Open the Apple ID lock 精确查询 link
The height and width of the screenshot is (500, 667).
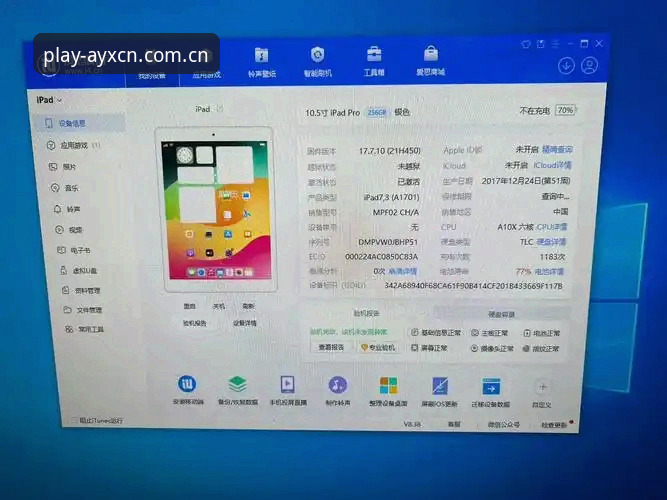coord(557,149)
